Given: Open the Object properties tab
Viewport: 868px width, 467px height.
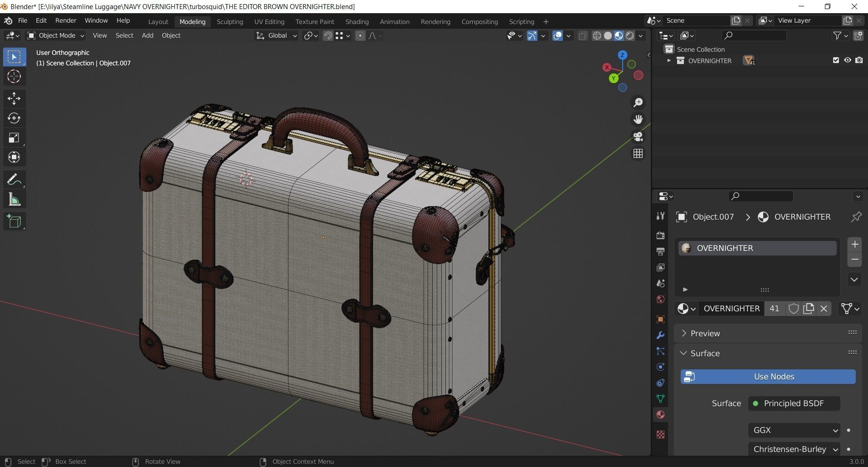Looking at the screenshot, I should pyautogui.click(x=660, y=319).
